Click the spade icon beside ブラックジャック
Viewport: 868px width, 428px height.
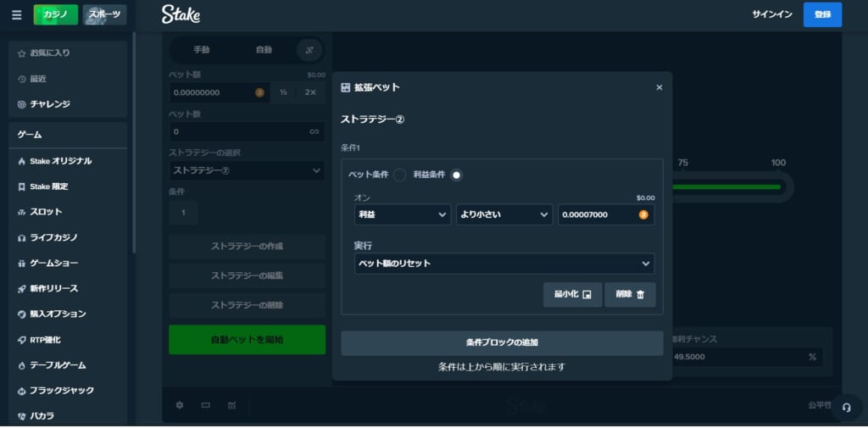(x=21, y=391)
